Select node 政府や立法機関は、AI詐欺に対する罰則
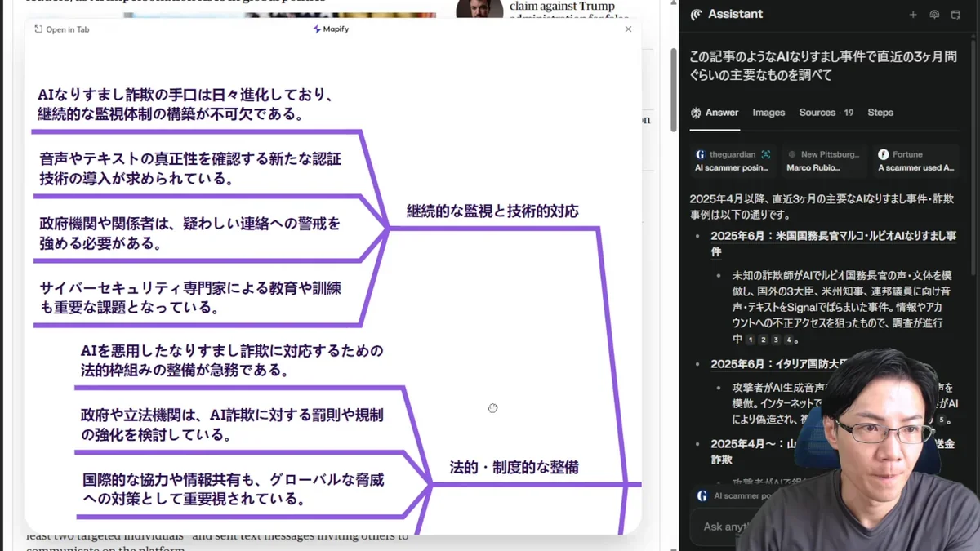 (x=232, y=424)
